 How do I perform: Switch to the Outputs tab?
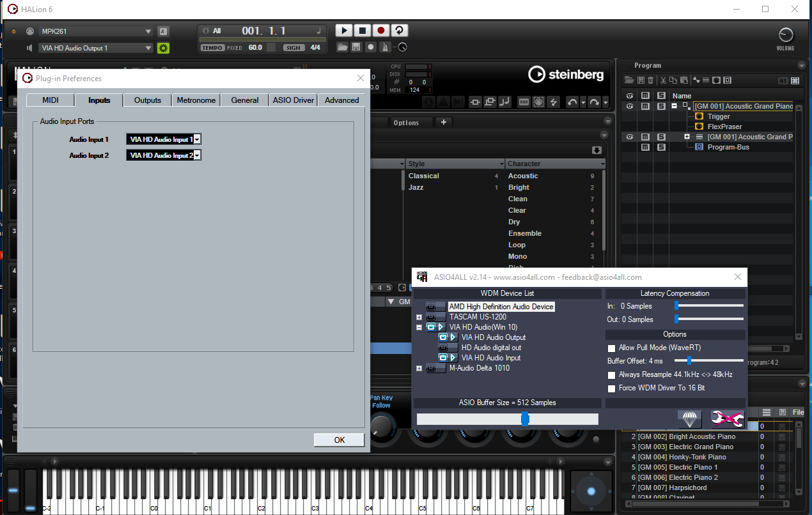coord(148,100)
